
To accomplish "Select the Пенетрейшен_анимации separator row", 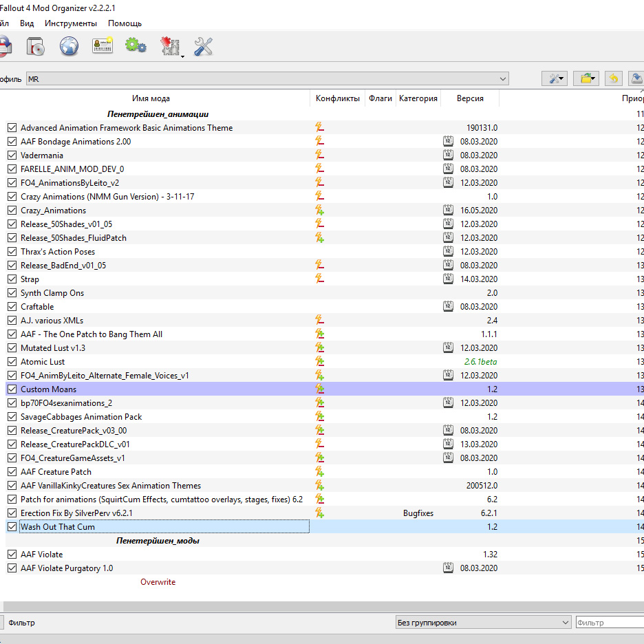I will [x=158, y=114].
